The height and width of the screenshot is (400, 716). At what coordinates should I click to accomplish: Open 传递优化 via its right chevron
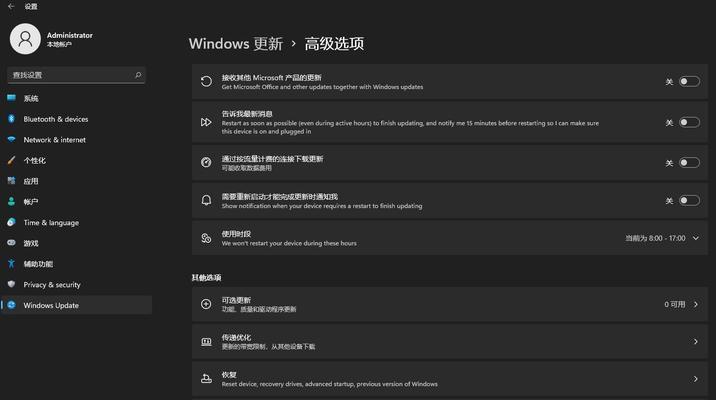695,342
